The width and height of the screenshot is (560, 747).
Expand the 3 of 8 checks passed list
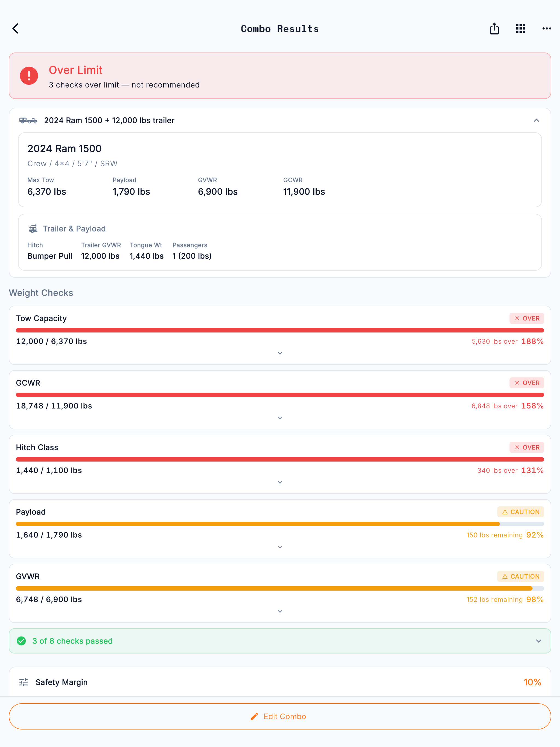280,641
